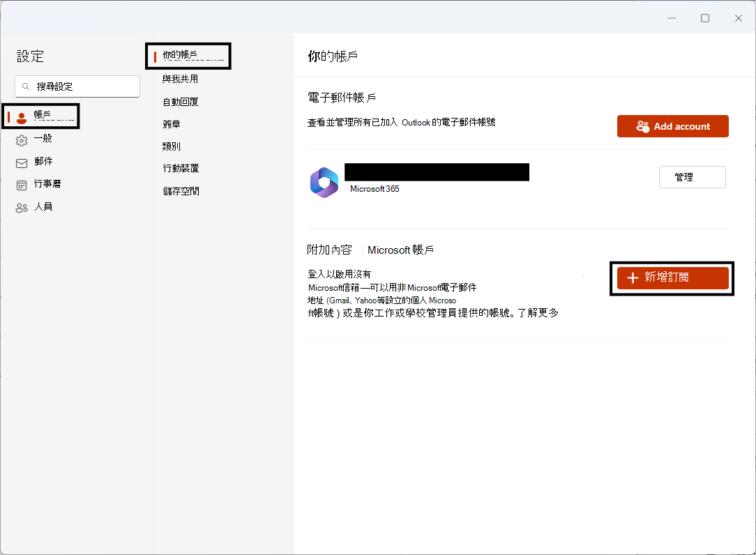Click the 行事曆 calendar icon
The height and width of the screenshot is (555, 756).
click(22, 185)
